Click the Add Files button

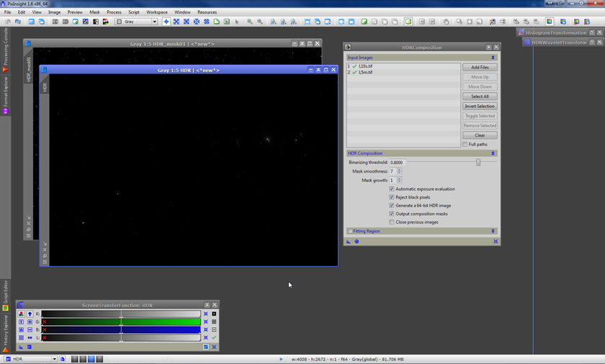point(480,67)
